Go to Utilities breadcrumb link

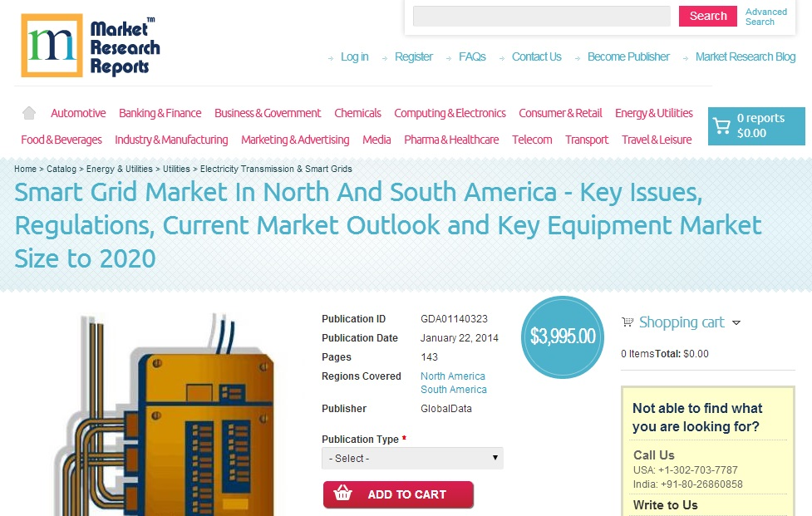click(176, 169)
